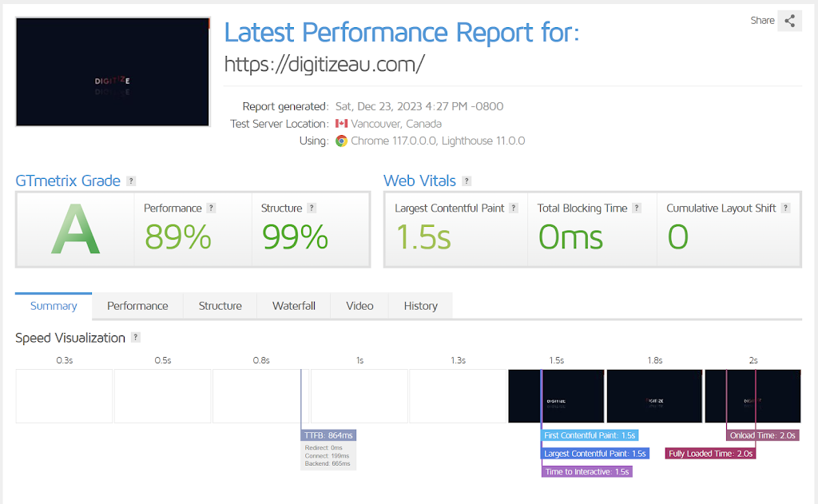Click the 0ms Total Blocking Time value
Viewport: 818px width, 504px height.
pos(570,237)
